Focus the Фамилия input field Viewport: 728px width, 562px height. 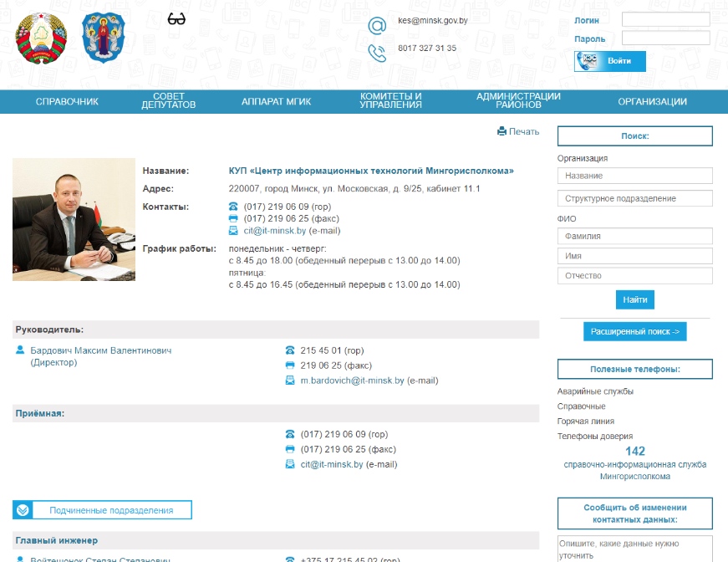635,236
